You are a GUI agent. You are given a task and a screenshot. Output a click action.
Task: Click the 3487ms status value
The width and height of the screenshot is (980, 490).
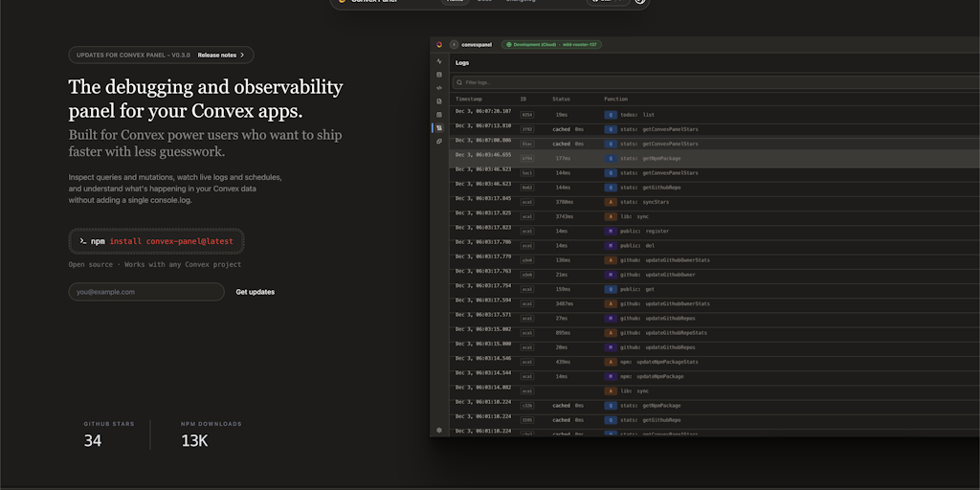pyautogui.click(x=565, y=303)
